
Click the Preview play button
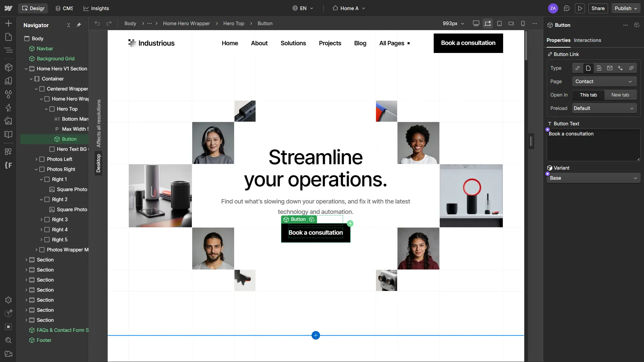(580, 8)
